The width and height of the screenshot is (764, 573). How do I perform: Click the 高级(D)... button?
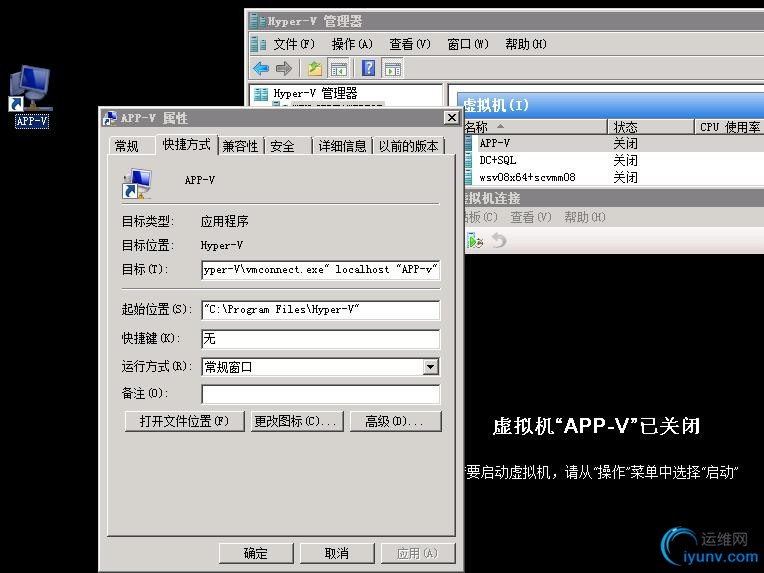(396, 421)
